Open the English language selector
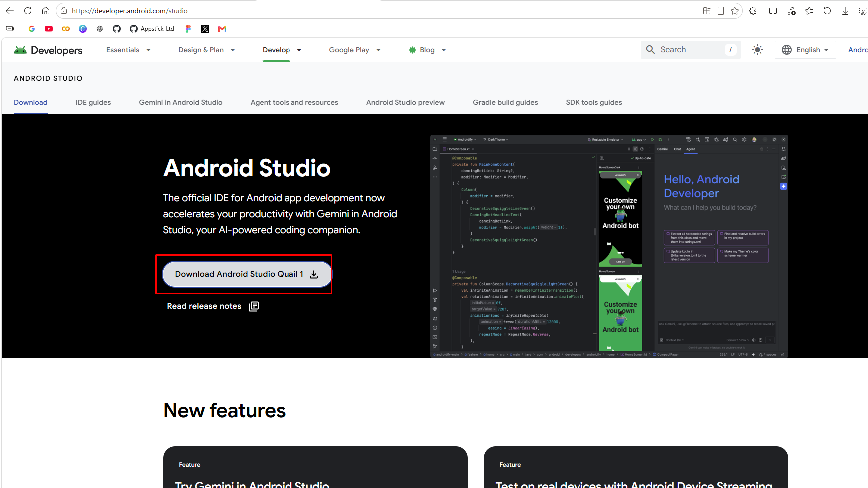 (805, 50)
